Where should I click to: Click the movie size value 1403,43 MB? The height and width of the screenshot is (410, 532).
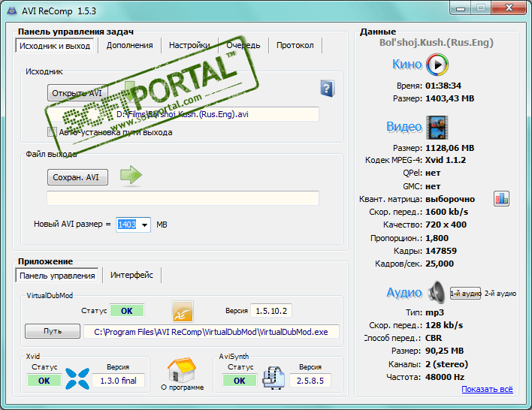pos(450,98)
